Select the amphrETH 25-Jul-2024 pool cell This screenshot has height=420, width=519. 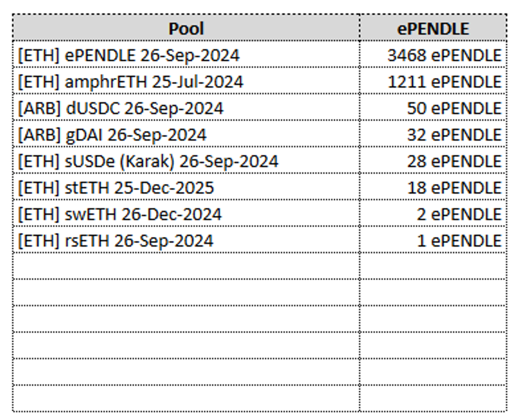click(x=131, y=82)
